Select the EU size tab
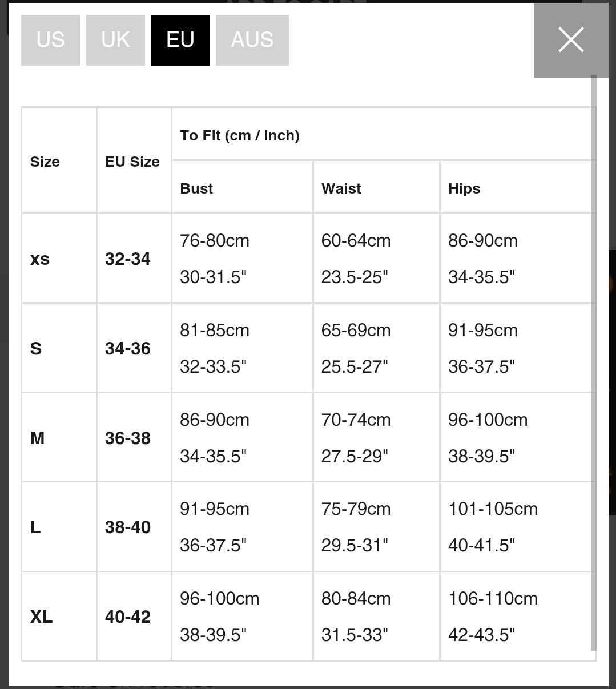Image resolution: width=616 pixels, height=689 pixels. pyautogui.click(x=180, y=40)
